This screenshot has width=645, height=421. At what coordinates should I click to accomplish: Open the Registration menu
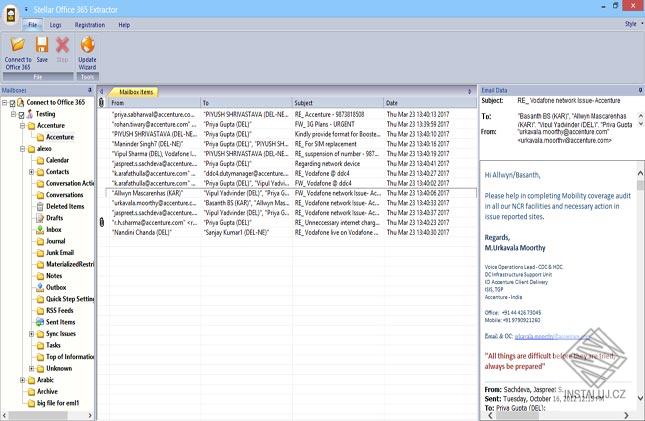point(90,25)
